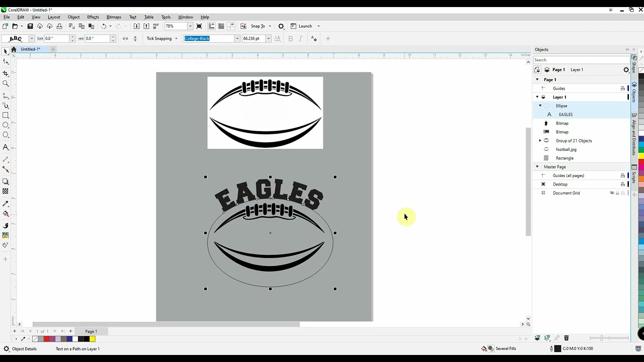Open the Effects menu
The height and width of the screenshot is (362, 644).
tap(93, 17)
